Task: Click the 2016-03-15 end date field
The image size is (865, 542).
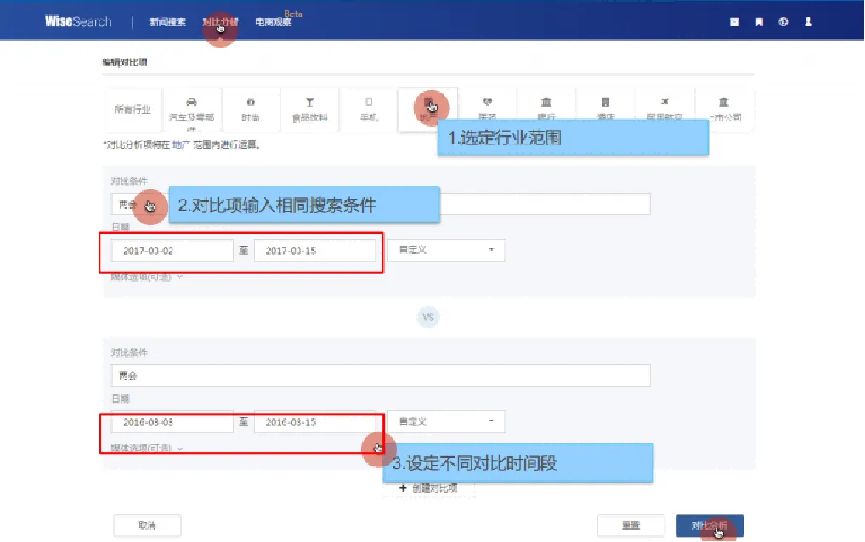Action: coord(315,422)
